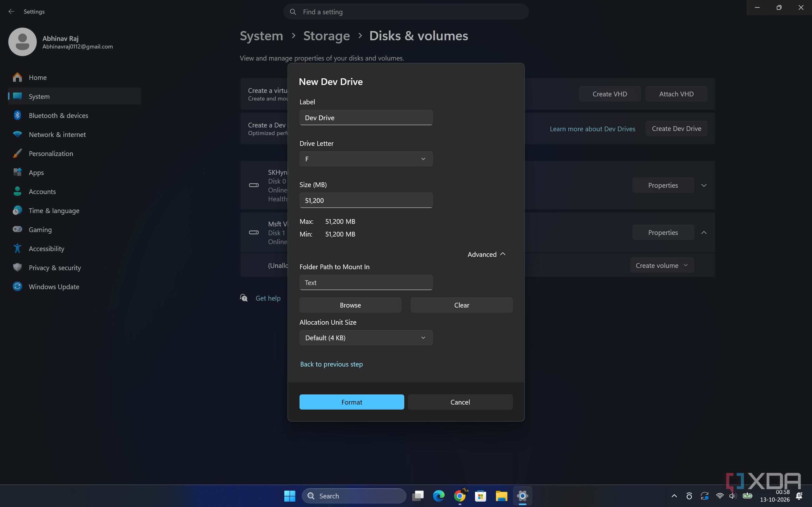Viewport: 812px width, 507px height.
Task: Open the notification bell icon
Action: [x=799, y=496]
